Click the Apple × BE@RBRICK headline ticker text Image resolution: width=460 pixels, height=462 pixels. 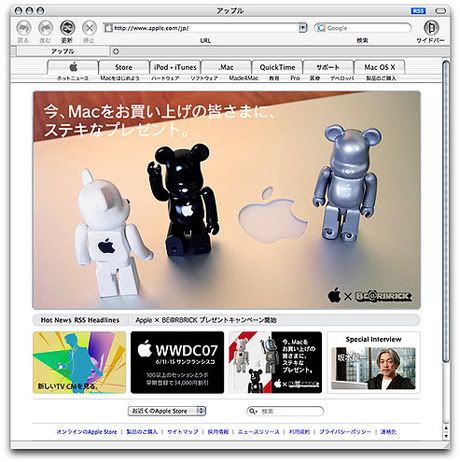(206, 320)
